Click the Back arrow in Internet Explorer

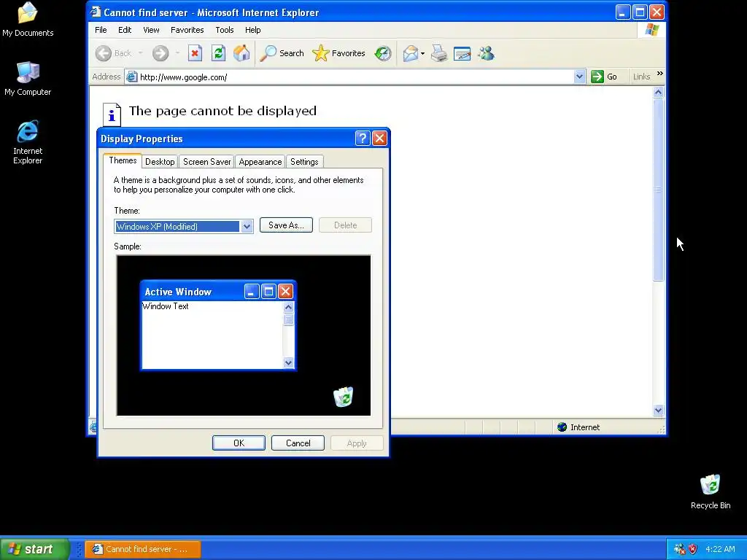tap(104, 53)
